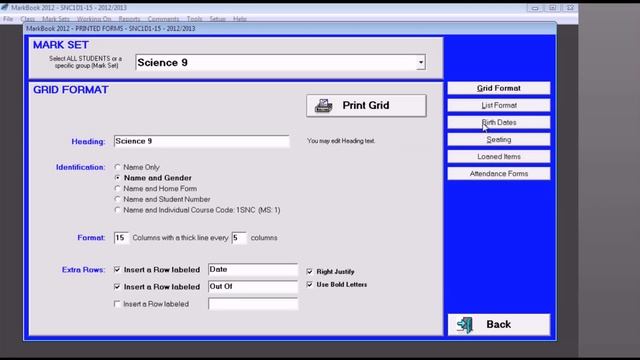Viewport: 640px width, 360px height.
Task: Click the columns count field showing 15
Action: 121,238
